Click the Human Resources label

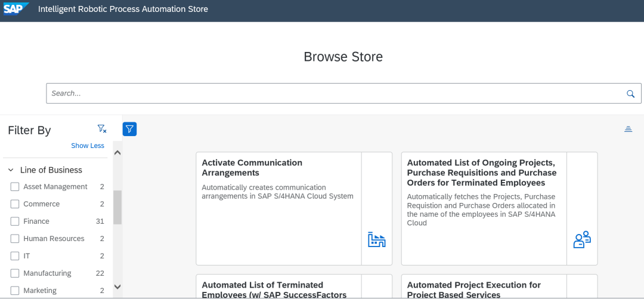coord(54,239)
